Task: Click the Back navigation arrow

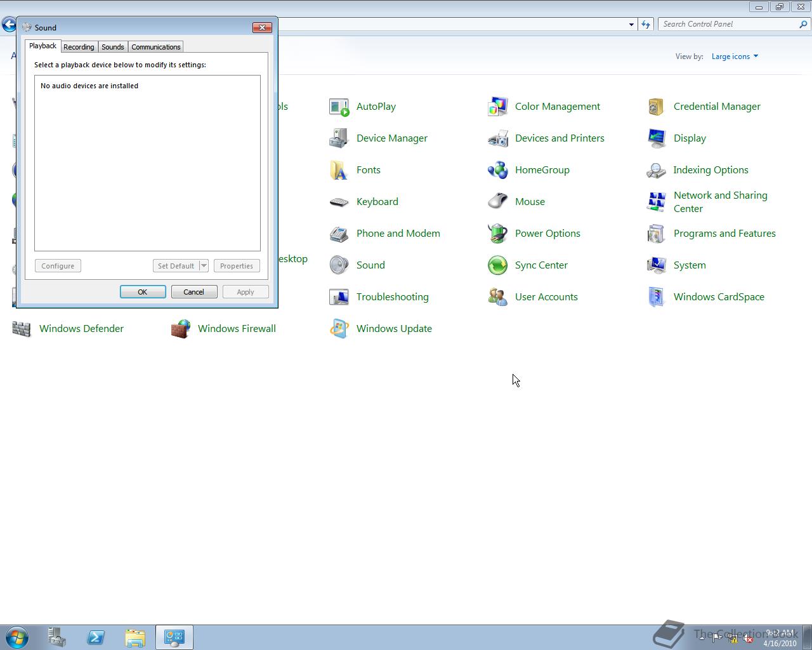Action: 9,25
